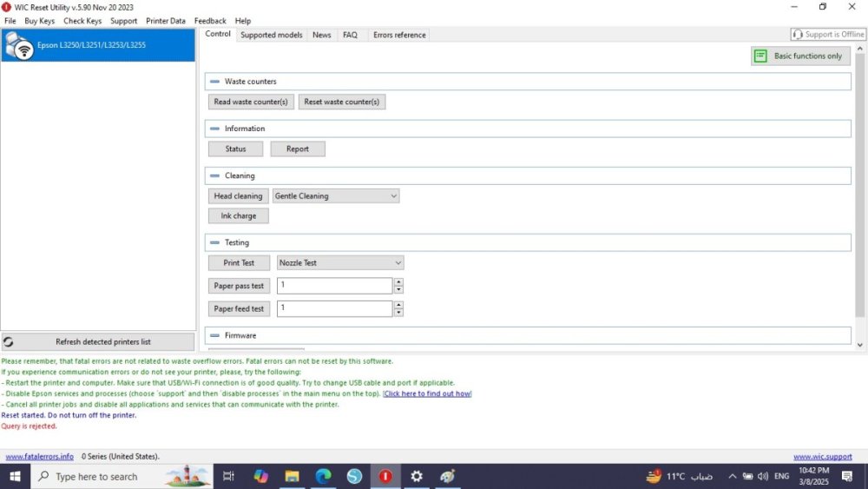Image resolution: width=868 pixels, height=489 pixels.
Task: Open File Explorer from taskbar
Action: point(292,476)
